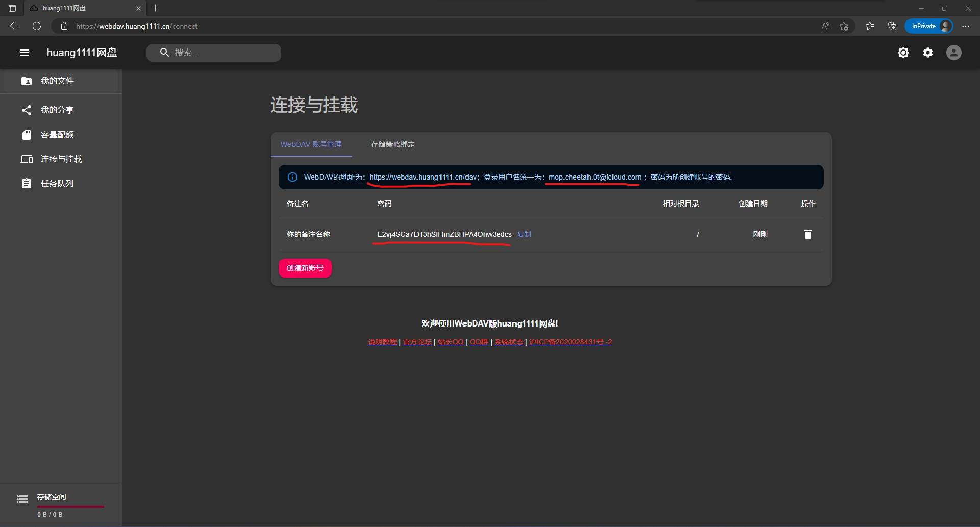Open 任务队列 from the sidebar
980x527 pixels.
[57, 184]
